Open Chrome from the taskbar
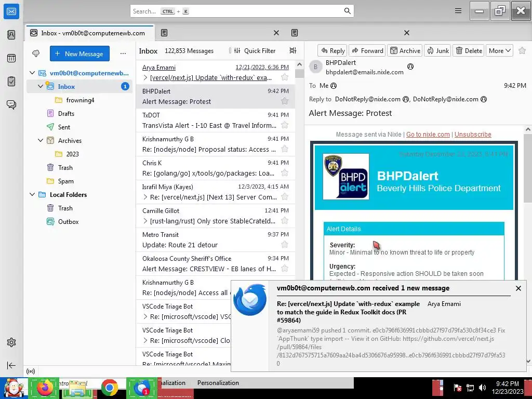 point(109,388)
